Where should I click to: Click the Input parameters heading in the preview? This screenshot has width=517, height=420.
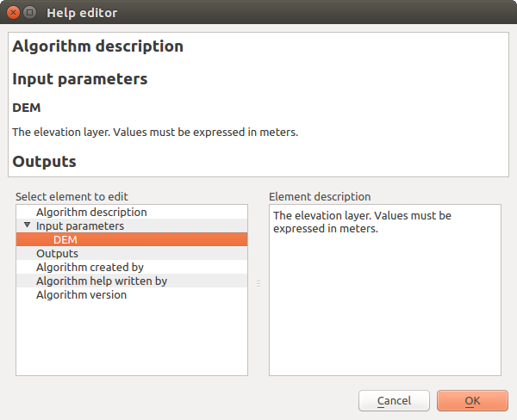(x=80, y=79)
